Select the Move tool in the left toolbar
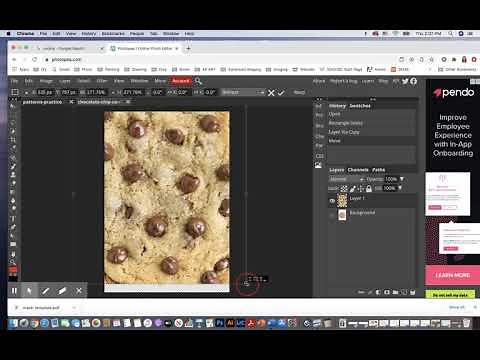 (x=13, y=106)
